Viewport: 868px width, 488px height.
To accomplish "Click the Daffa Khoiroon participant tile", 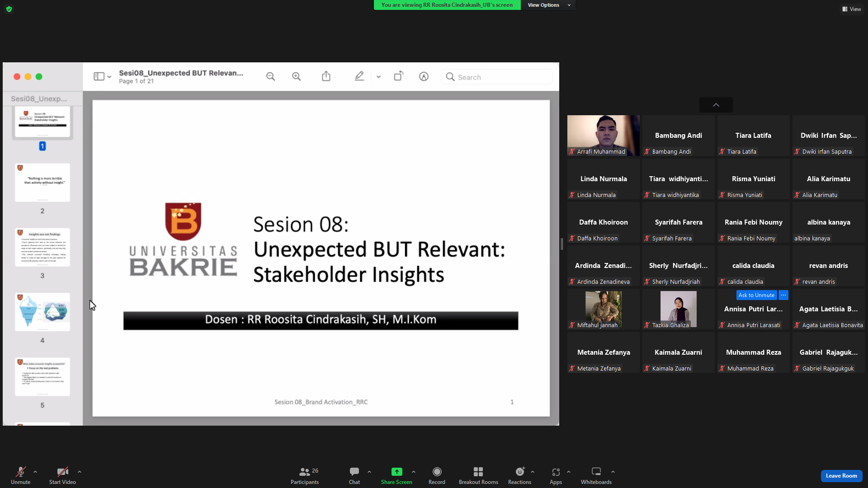I will point(604,222).
